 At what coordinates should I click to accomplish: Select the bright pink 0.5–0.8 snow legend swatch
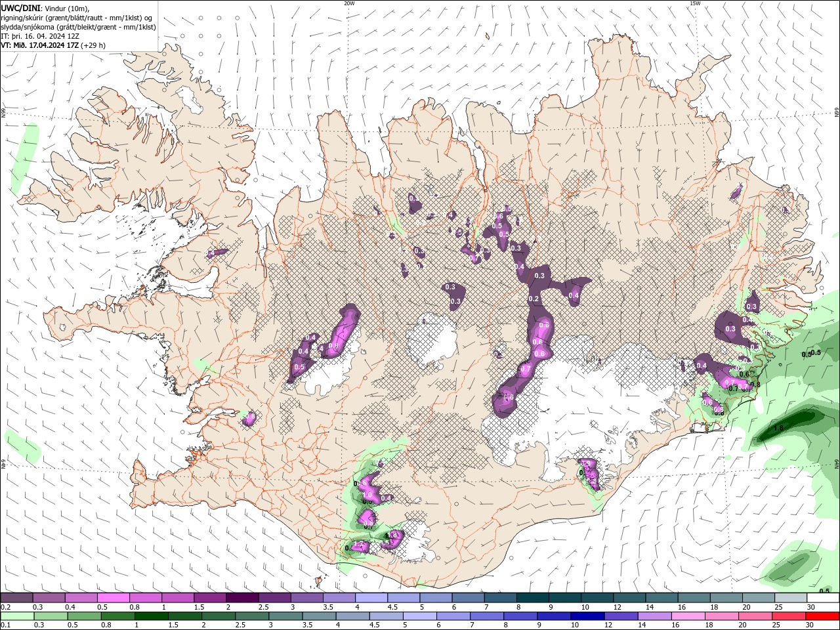pyautogui.click(x=113, y=598)
